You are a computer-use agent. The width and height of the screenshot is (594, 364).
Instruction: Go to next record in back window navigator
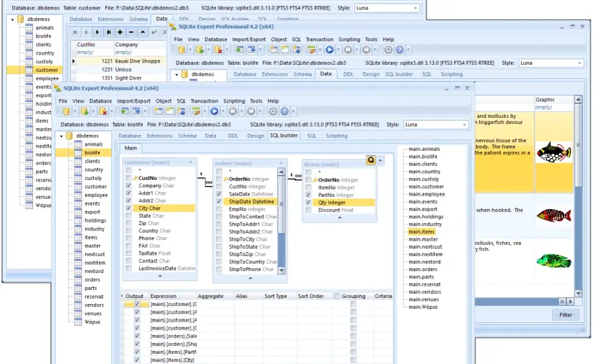tap(97, 32)
